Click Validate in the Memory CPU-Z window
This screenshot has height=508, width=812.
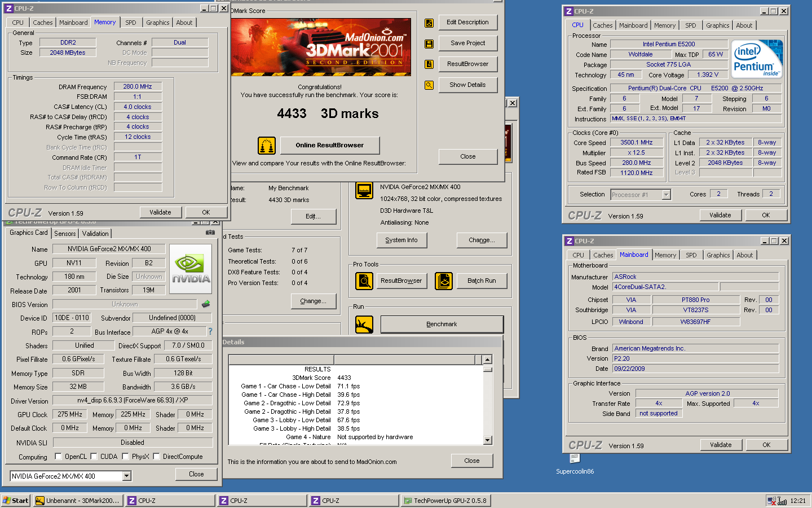pos(160,212)
